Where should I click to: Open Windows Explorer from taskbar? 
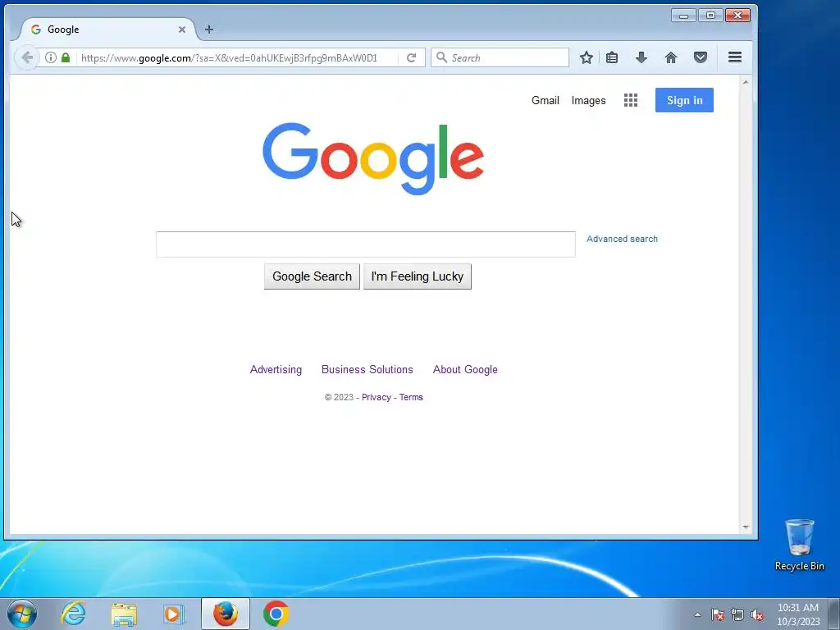coord(124,614)
